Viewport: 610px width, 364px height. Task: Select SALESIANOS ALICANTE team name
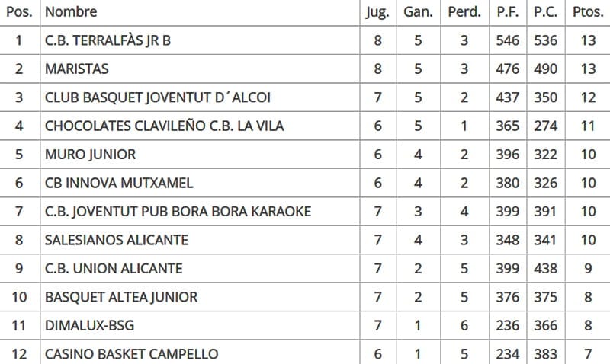117,240
